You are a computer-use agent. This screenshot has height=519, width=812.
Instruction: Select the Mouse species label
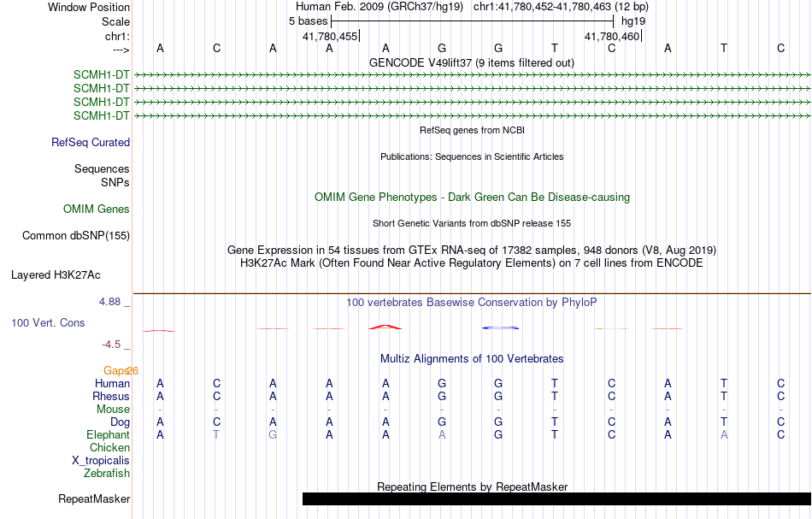coord(113,410)
